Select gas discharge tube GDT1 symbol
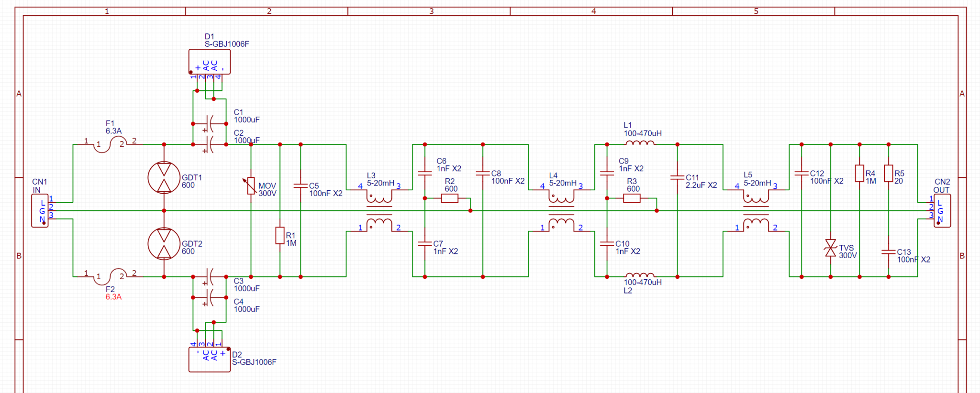The height and width of the screenshot is (393, 980). click(164, 177)
